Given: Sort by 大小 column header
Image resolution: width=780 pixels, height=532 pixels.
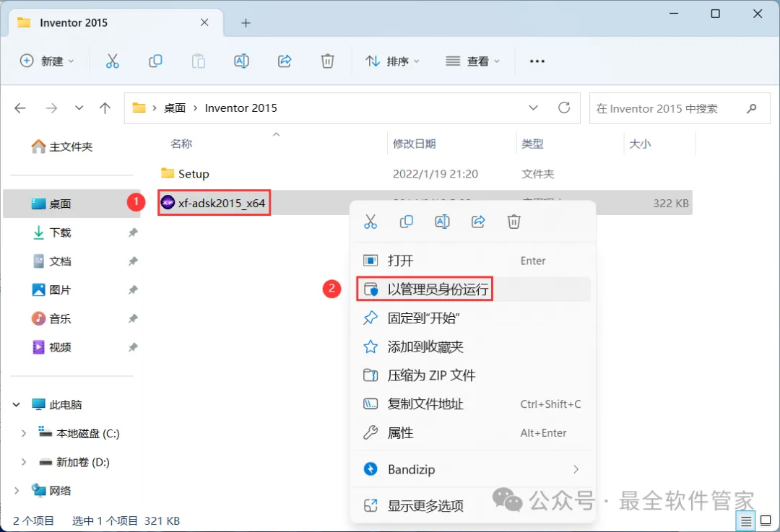Looking at the screenshot, I should [640, 144].
